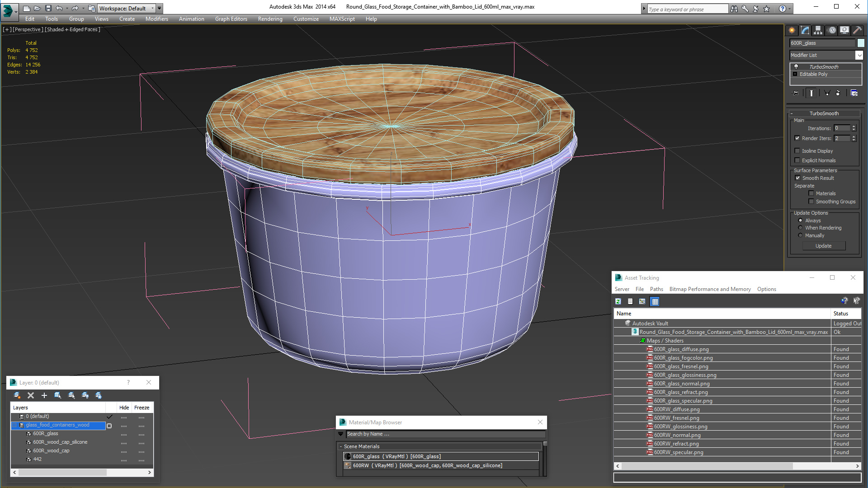868x488 pixels.
Task: Open the MAXScript menu
Action: click(342, 19)
